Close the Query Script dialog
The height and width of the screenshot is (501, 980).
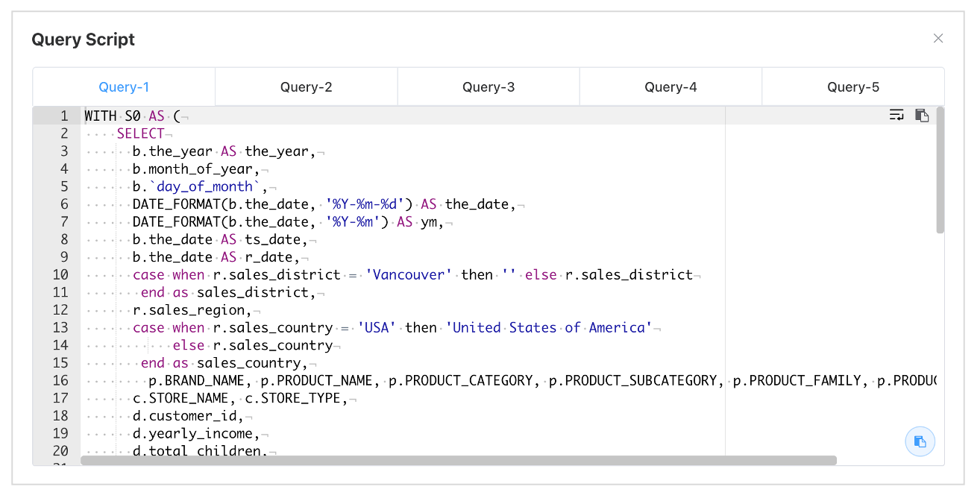[x=938, y=38]
